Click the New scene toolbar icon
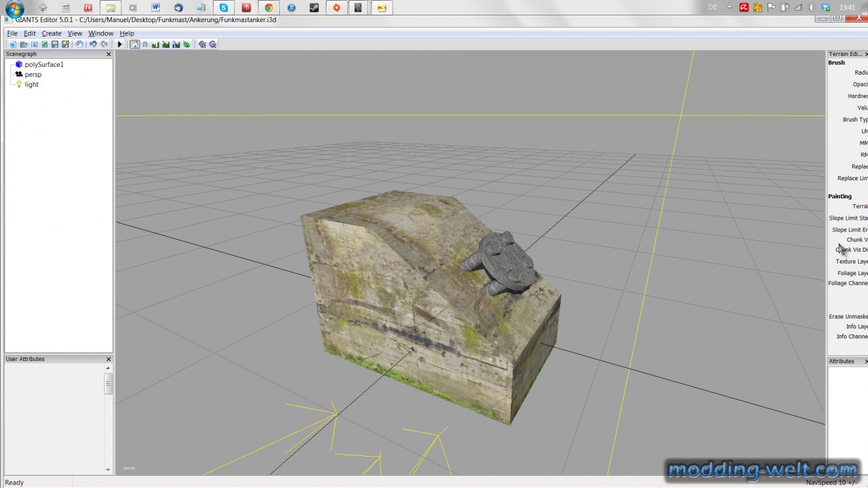Viewport: 868px width, 488px height. point(13,45)
